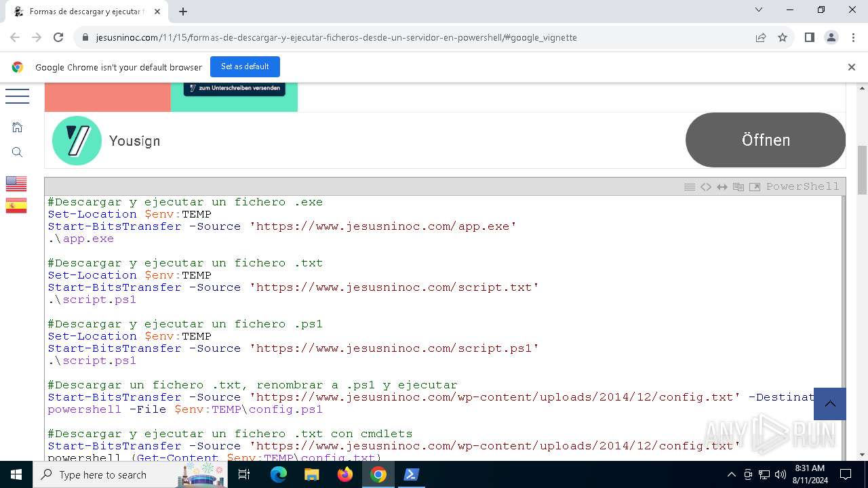Open Task View on taskbar
The height and width of the screenshot is (488, 868).
(x=245, y=474)
